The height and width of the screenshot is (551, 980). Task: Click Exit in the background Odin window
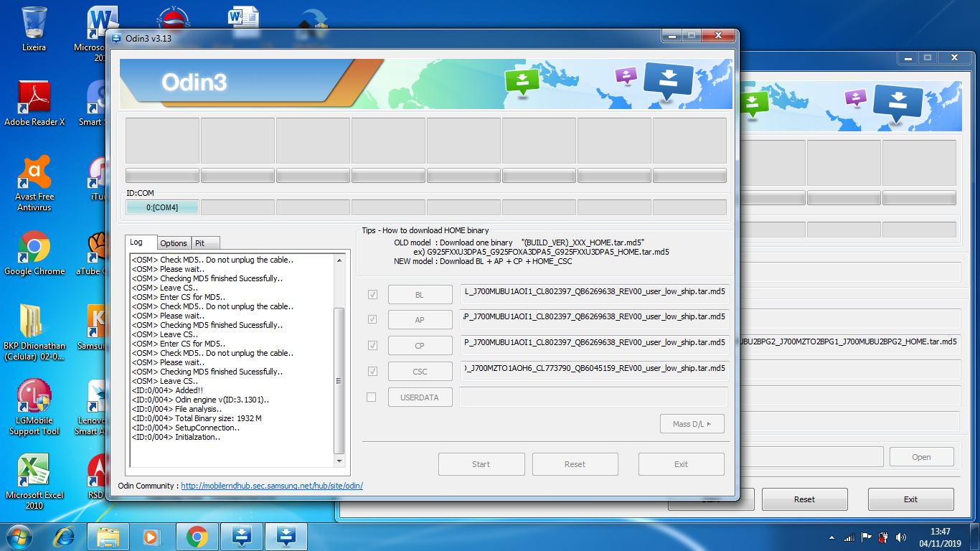[x=910, y=499]
